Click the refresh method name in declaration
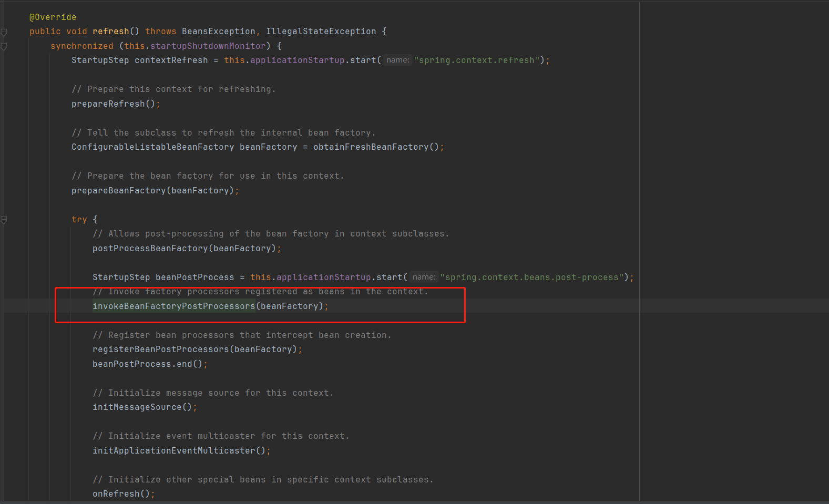 tap(110, 32)
